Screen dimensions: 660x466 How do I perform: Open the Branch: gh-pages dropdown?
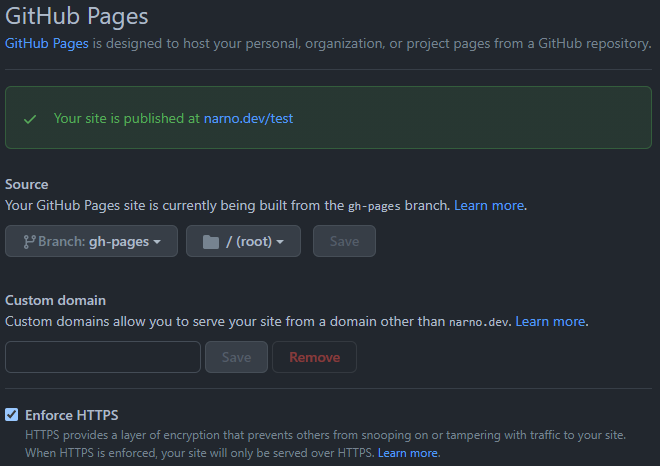point(91,242)
